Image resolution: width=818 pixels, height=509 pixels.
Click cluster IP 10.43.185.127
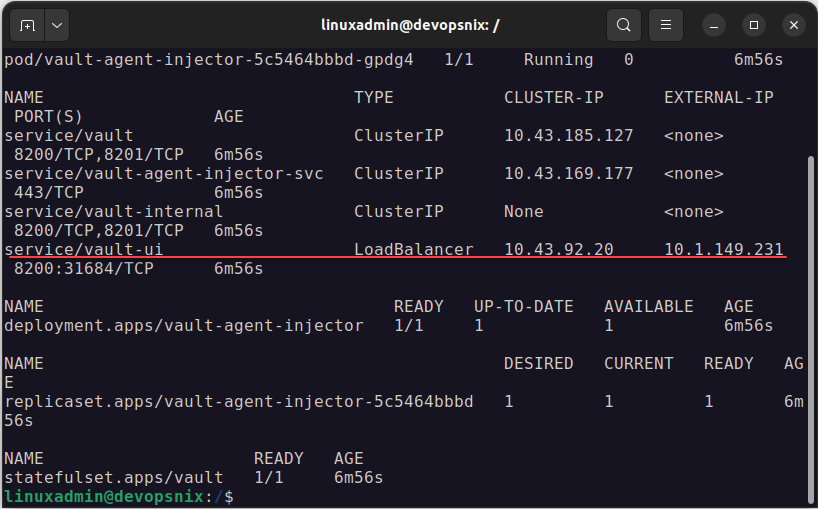(x=568, y=135)
